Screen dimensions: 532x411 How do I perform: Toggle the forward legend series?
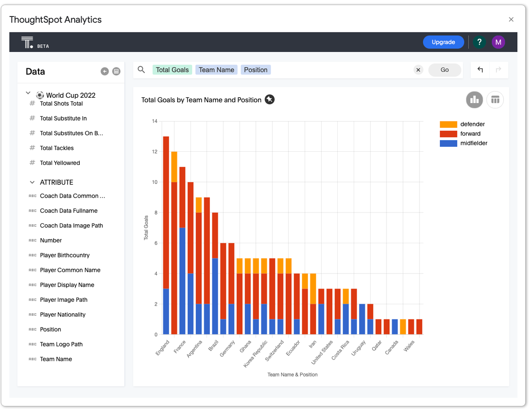pyautogui.click(x=470, y=134)
